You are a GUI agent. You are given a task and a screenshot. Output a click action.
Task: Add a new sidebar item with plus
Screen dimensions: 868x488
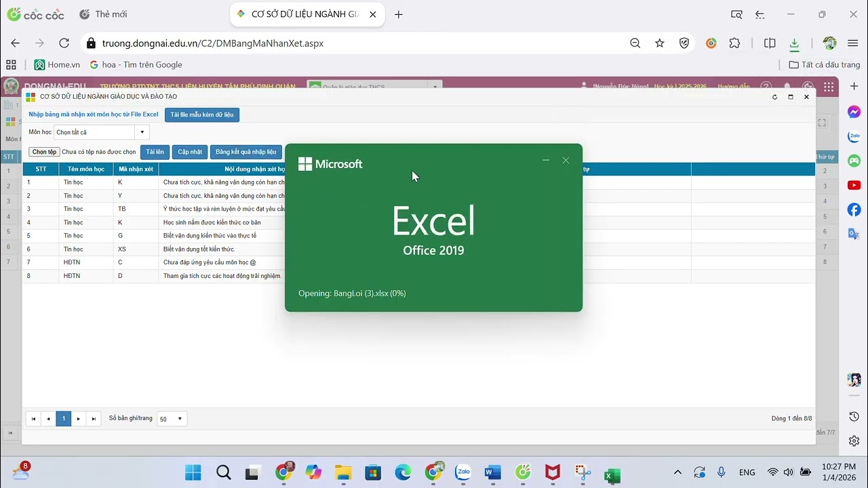(854, 87)
